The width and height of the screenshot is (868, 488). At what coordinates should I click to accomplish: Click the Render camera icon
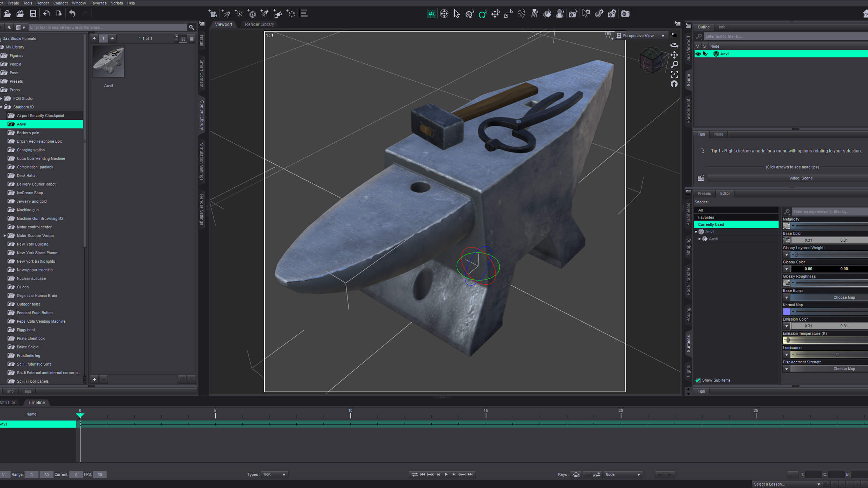pyautogui.click(x=625, y=14)
